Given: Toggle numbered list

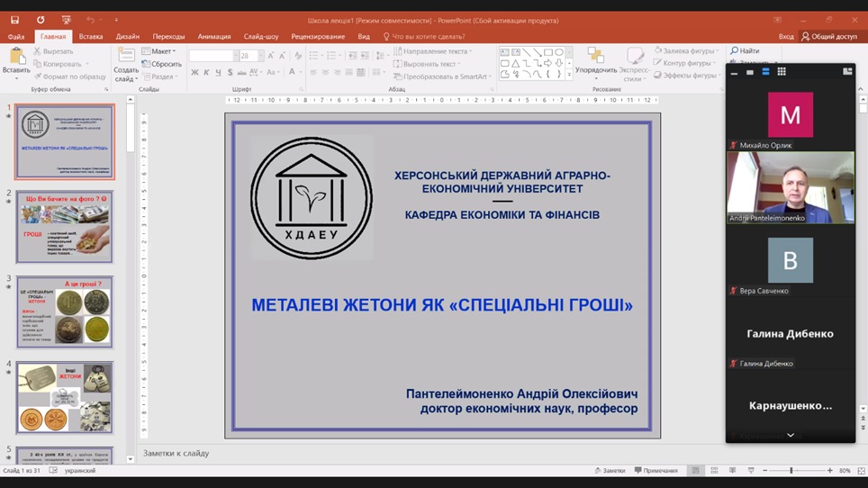Looking at the screenshot, I should pos(332,56).
